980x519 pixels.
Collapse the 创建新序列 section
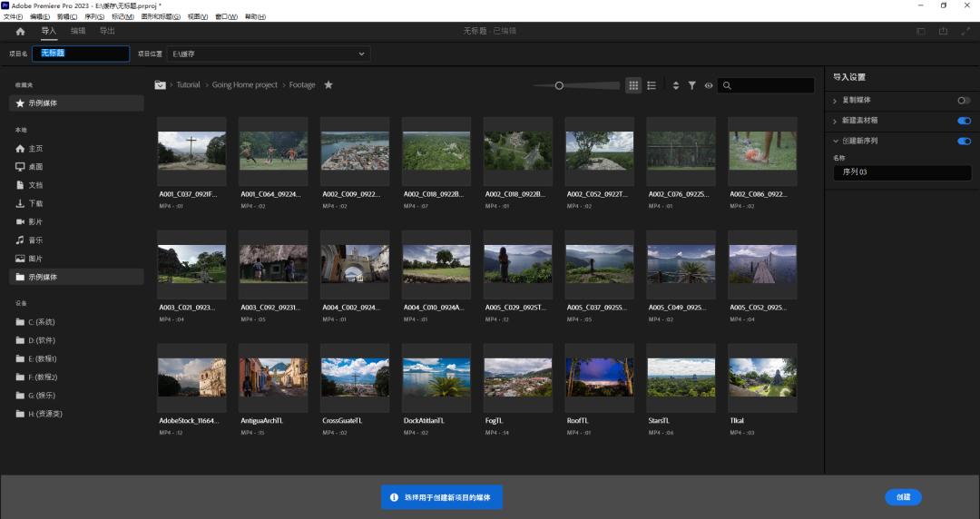835,142
